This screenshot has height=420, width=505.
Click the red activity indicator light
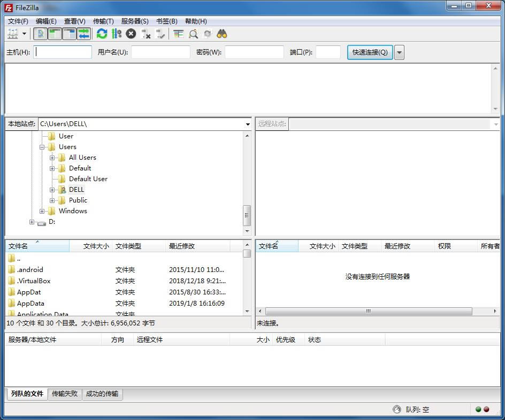pos(486,409)
